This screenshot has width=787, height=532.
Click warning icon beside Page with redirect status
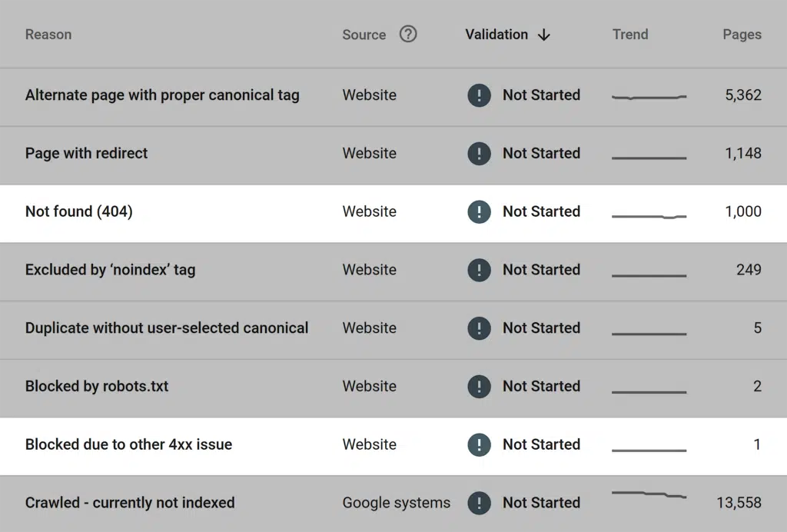coord(479,153)
